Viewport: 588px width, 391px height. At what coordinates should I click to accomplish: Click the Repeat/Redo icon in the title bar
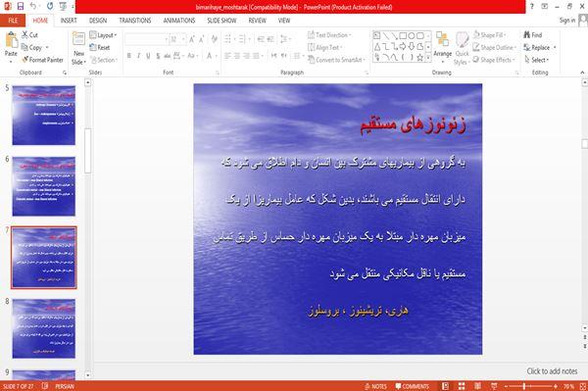[50, 6]
